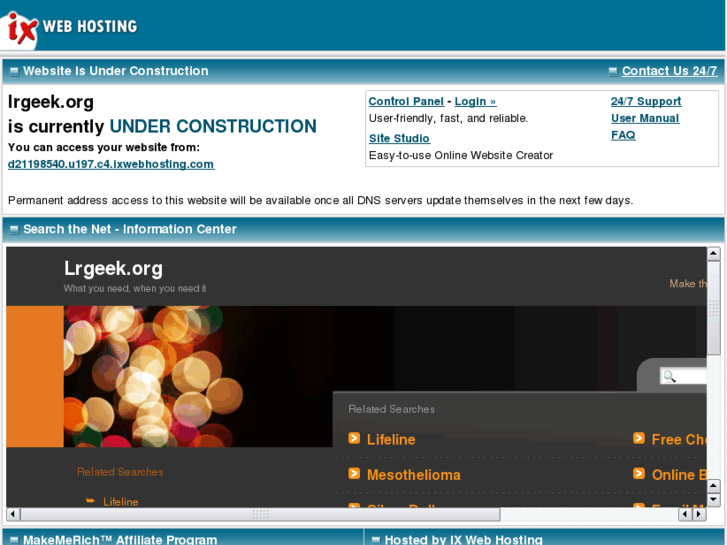Click the frame's vertical scroll-down arrow
This screenshot has width=727, height=545.
(713, 500)
